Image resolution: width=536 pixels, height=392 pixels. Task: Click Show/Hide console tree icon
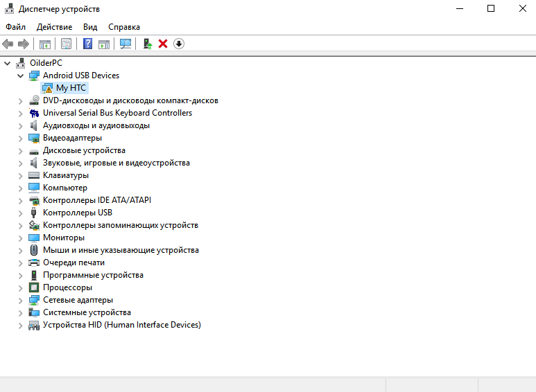click(x=45, y=44)
